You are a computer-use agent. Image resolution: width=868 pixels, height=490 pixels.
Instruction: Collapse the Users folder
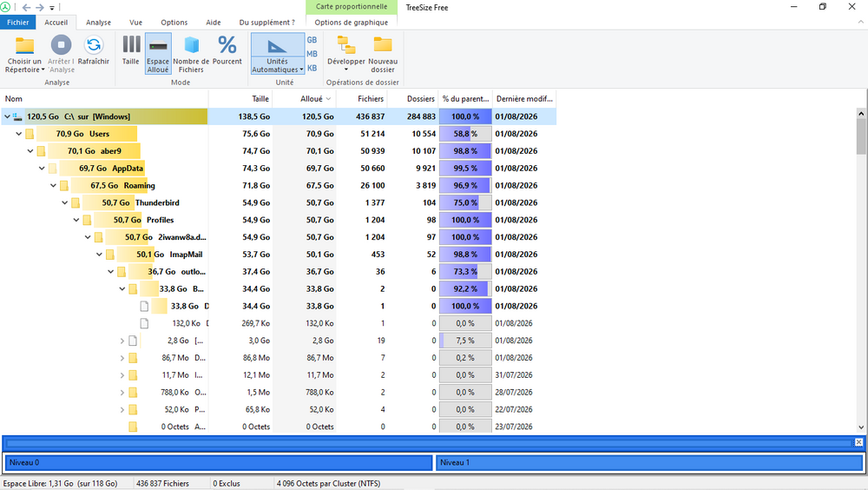click(x=19, y=134)
